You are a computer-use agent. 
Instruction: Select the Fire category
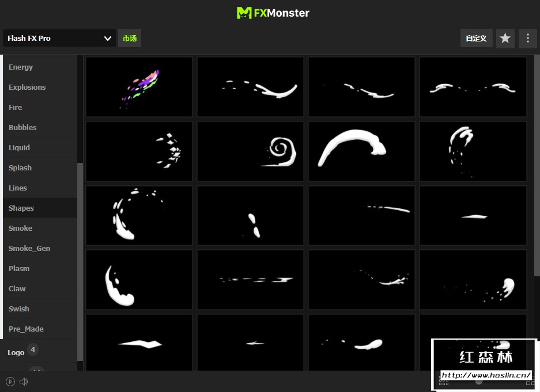click(40, 107)
